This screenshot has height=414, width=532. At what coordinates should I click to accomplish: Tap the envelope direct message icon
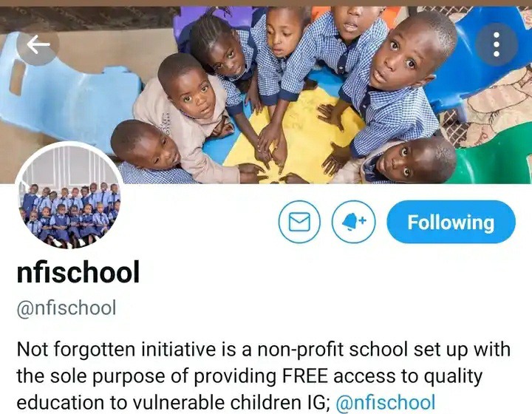point(299,222)
